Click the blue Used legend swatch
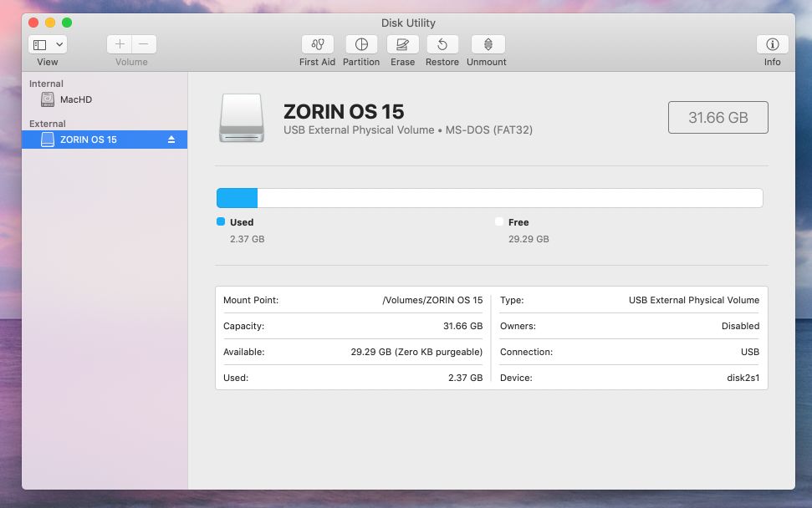812x508 pixels. point(221,222)
